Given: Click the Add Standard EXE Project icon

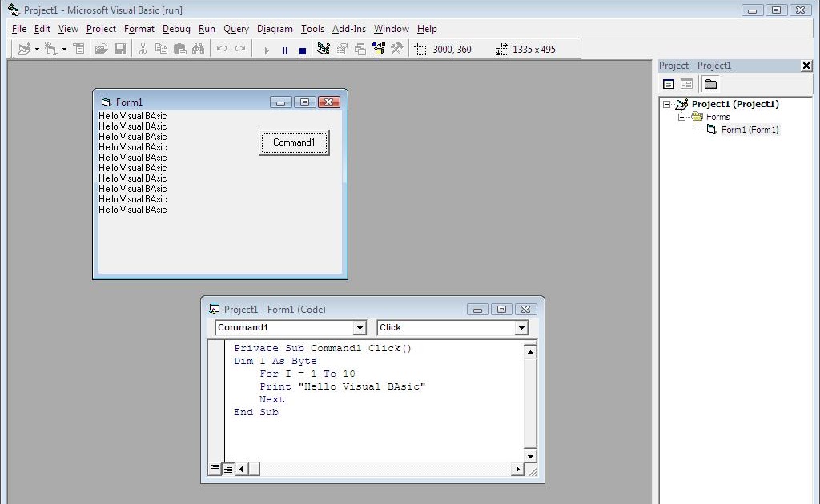Looking at the screenshot, I should (24, 49).
